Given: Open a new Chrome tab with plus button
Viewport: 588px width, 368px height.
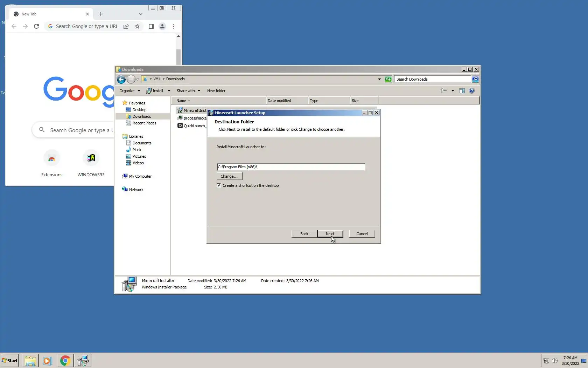Looking at the screenshot, I should click(x=101, y=14).
